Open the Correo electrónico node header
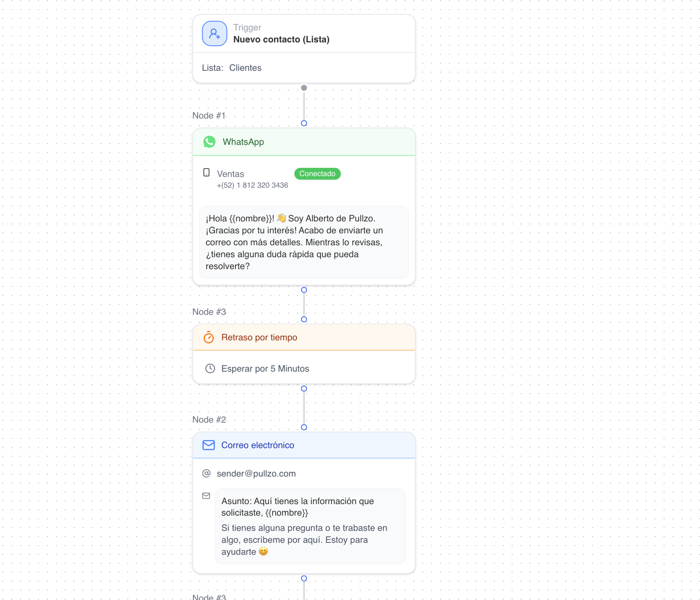This screenshot has height=600, width=700. coord(304,445)
